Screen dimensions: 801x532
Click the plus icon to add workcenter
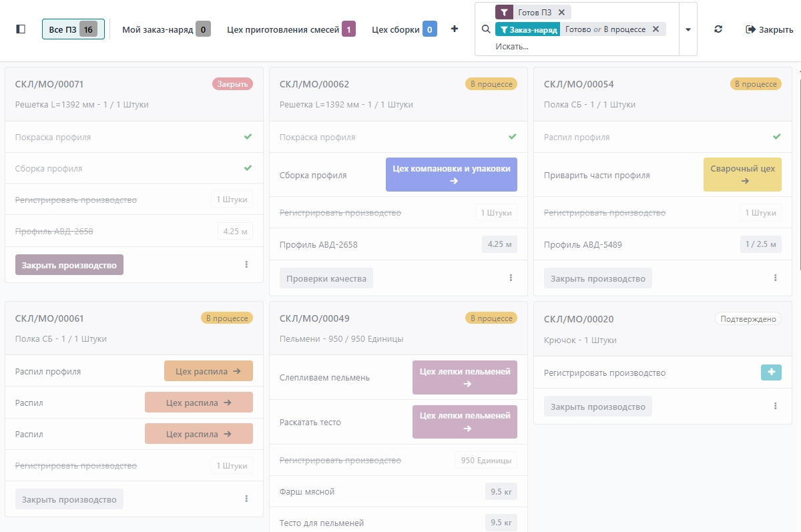tap(455, 29)
